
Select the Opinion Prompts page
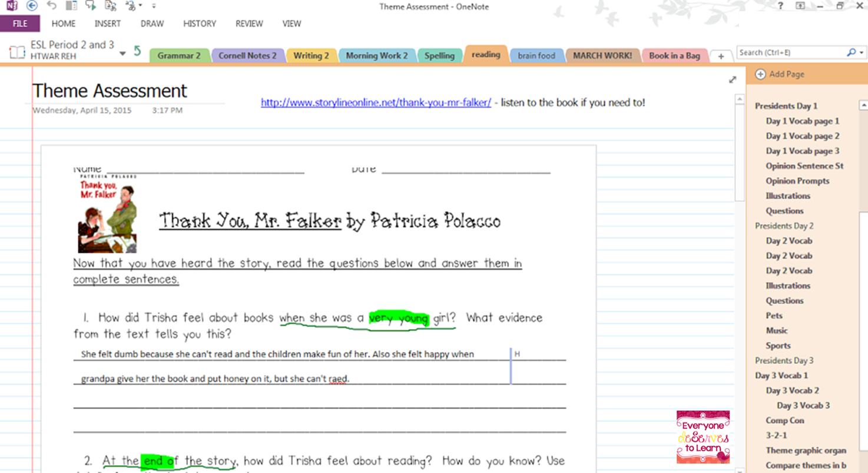click(797, 181)
